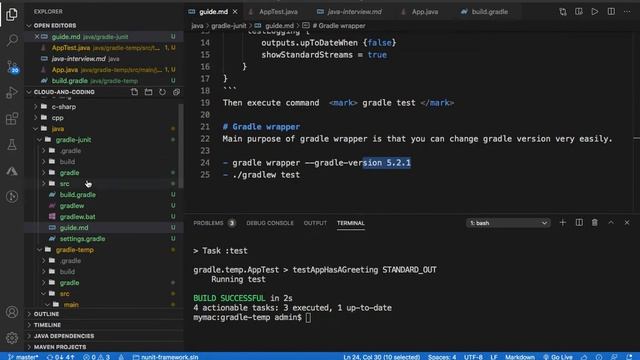
Task: Click Open Changes icon in editor toolbar
Action: [563, 12]
